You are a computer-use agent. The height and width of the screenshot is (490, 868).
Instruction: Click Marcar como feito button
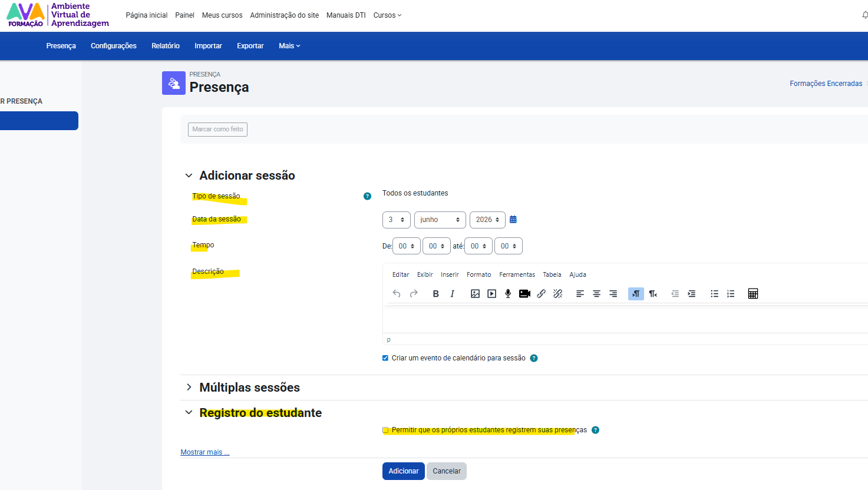click(x=217, y=129)
